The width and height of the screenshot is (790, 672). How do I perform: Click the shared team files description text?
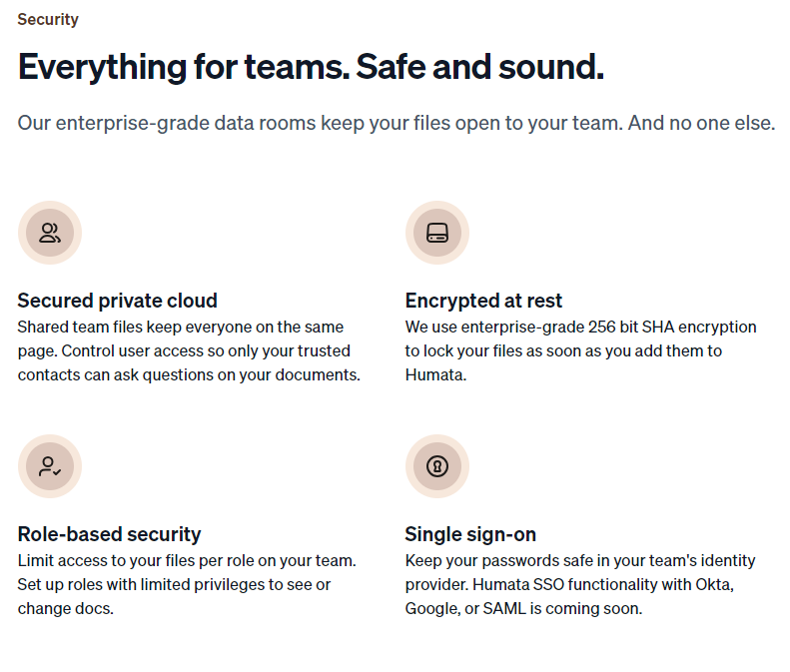tap(189, 351)
